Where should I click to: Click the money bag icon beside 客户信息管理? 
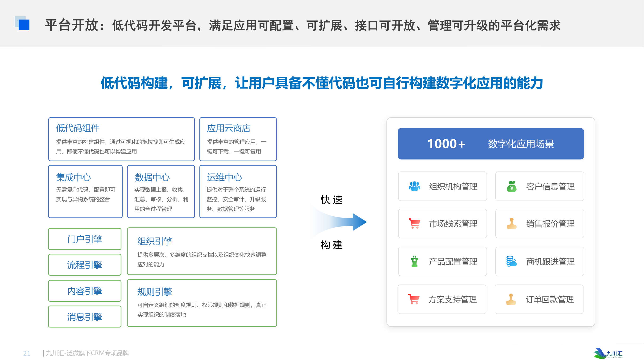click(x=511, y=186)
